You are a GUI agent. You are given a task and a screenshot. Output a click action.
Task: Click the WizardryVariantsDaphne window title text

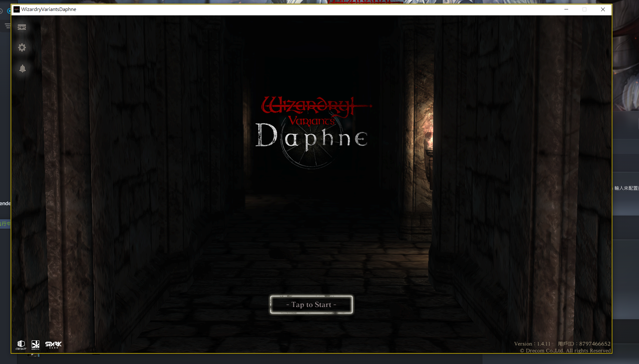(49, 9)
